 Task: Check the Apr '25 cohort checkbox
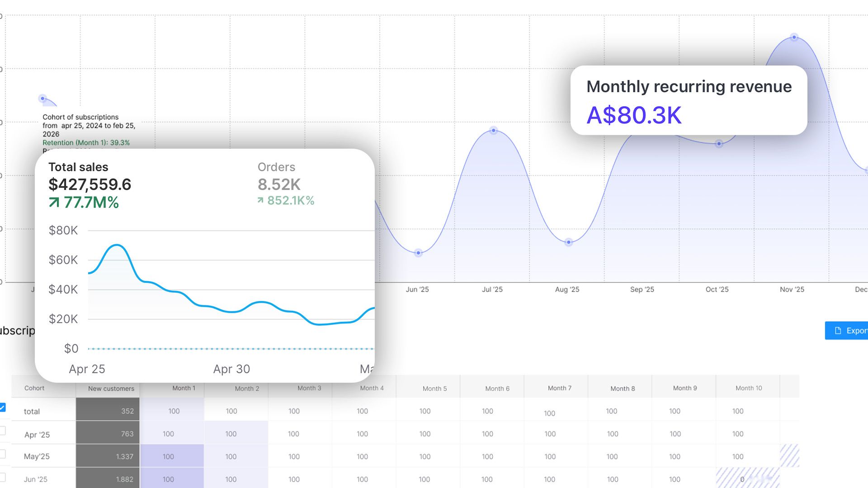point(2,431)
